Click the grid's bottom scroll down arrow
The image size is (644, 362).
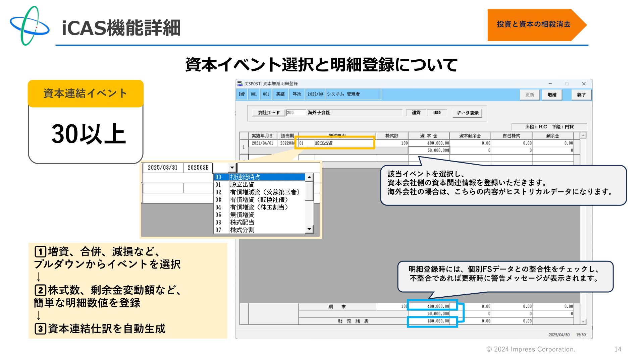583,321
